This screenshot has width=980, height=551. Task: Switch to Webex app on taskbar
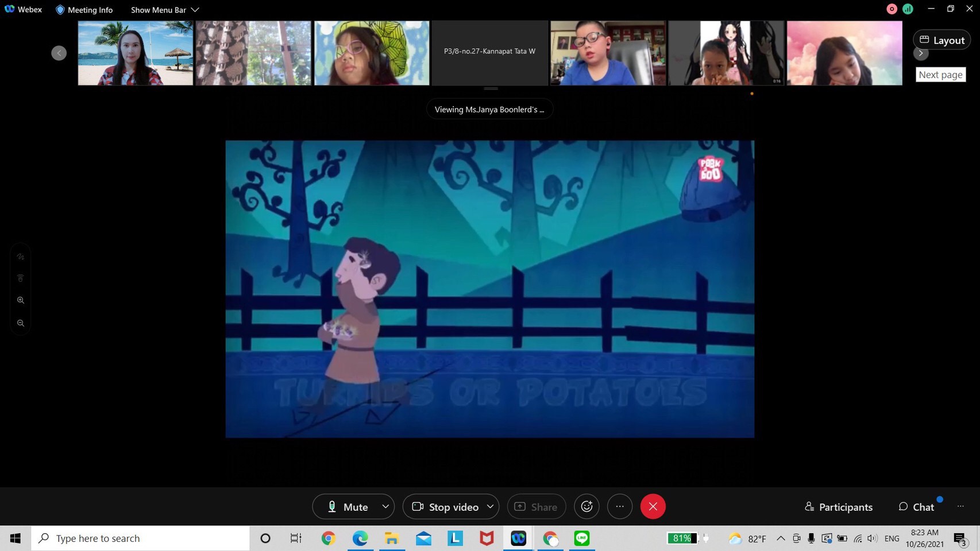[x=518, y=538]
